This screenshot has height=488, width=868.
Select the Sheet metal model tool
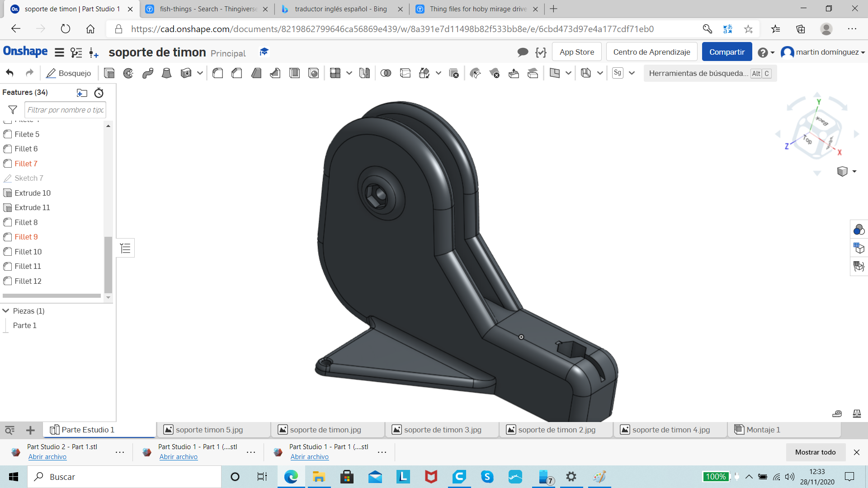[586, 73]
